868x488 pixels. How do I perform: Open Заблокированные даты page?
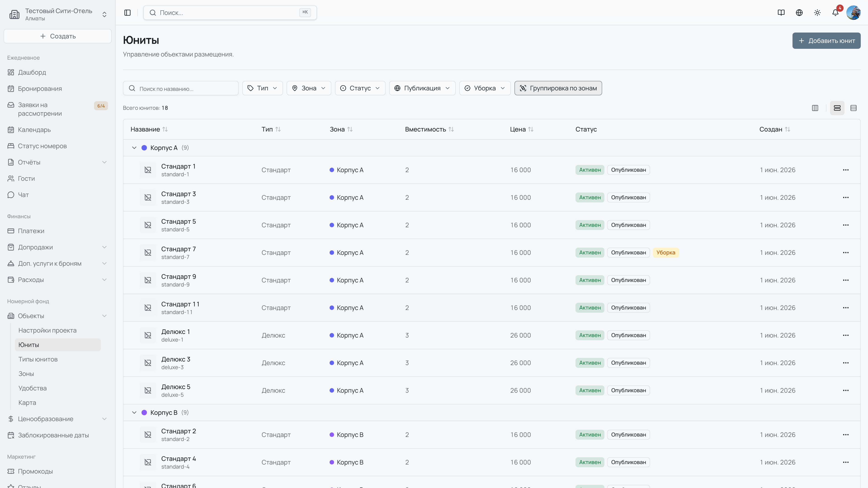[57, 435]
